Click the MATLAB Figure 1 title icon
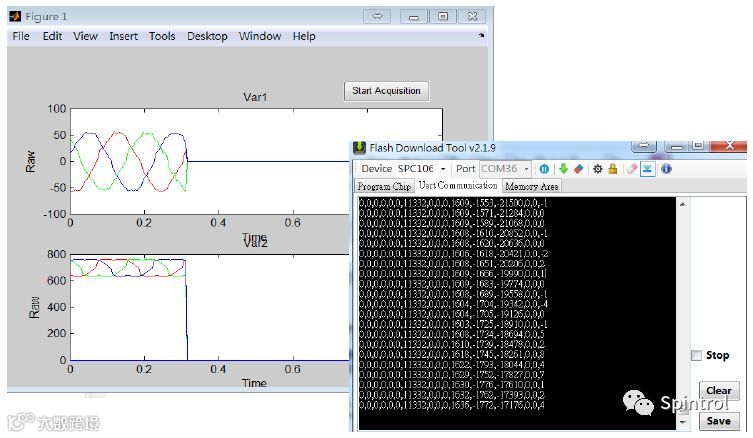The image size is (753, 438). tap(15, 16)
